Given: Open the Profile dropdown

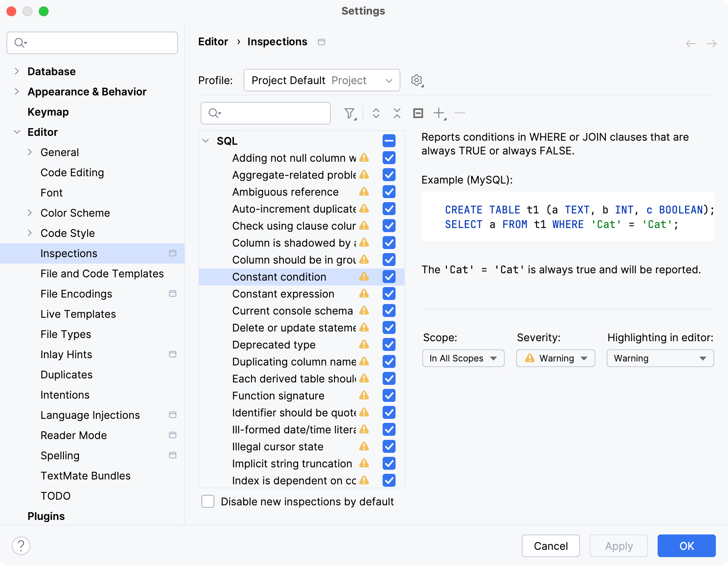Looking at the screenshot, I should pyautogui.click(x=322, y=80).
